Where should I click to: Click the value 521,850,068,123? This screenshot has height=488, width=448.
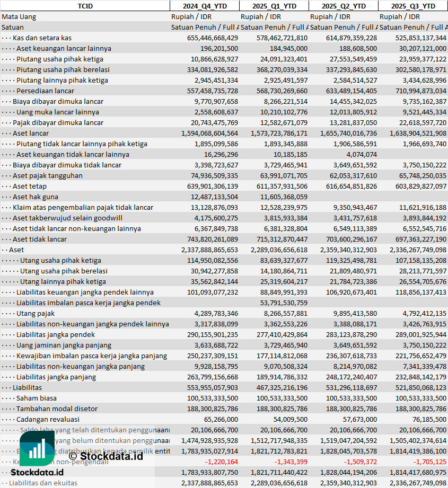pos(421,387)
